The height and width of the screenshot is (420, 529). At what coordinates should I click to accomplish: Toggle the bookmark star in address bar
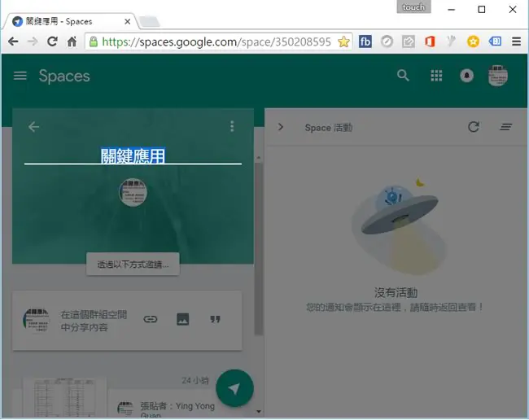click(343, 42)
